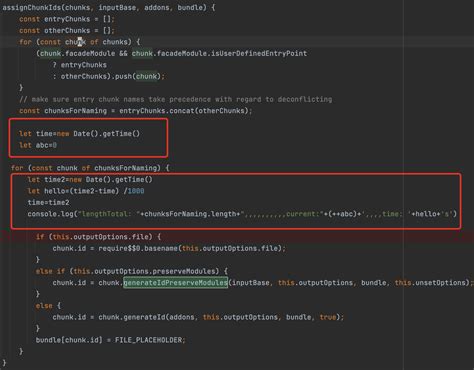This screenshot has height=370, width=474.
Task: Click the console.log statement
Action: click(242, 214)
